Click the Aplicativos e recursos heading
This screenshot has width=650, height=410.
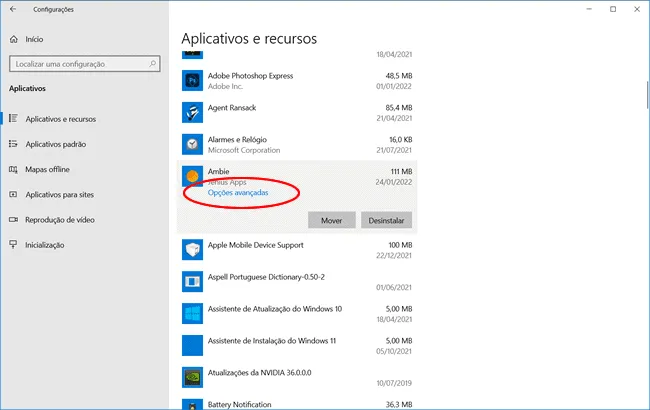click(249, 39)
